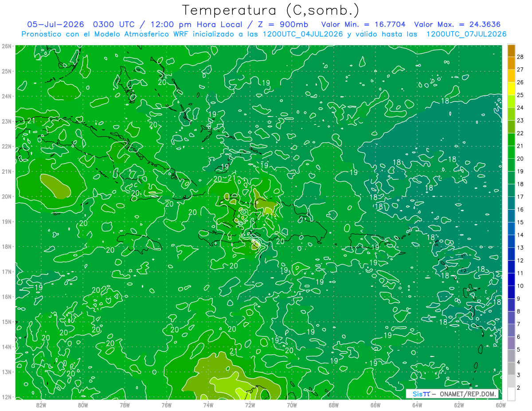The height and width of the screenshot is (411, 532).
Task: Click the 60W longitude axis label
Action: pyautogui.click(x=501, y=405)
